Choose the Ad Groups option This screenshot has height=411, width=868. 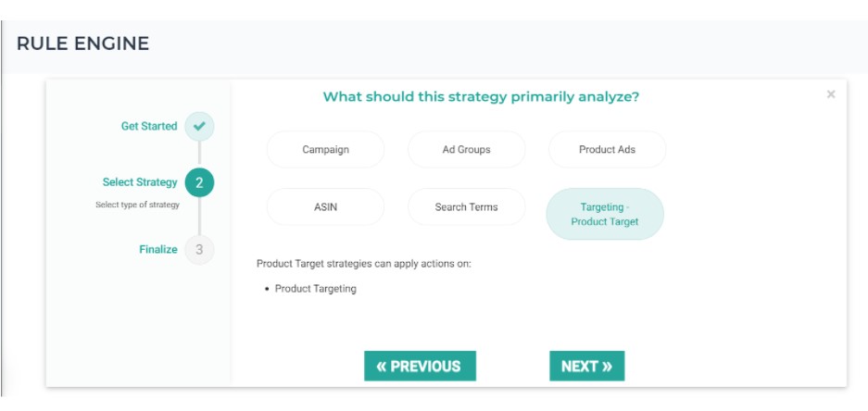(466, 150)
